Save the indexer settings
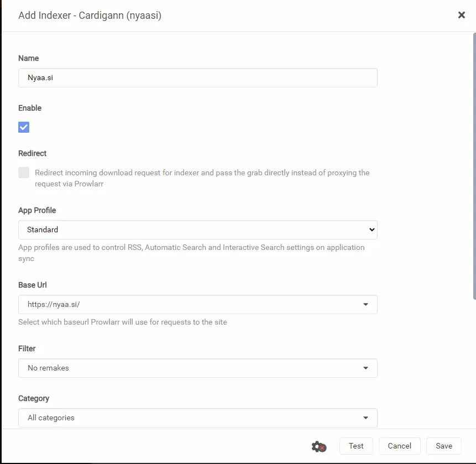The height and width of the screenshot is (464, 476). click(x=444, y=446)
